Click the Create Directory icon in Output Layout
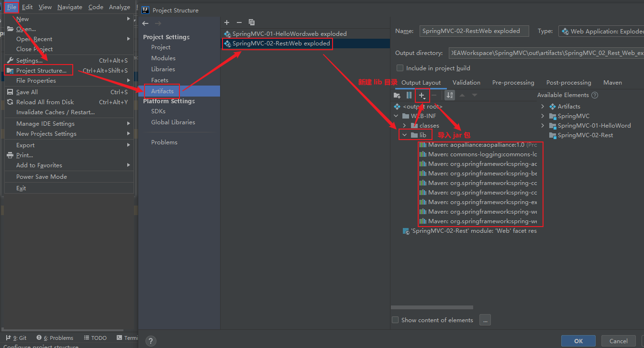The image size is (644, 348). [397, 95]
